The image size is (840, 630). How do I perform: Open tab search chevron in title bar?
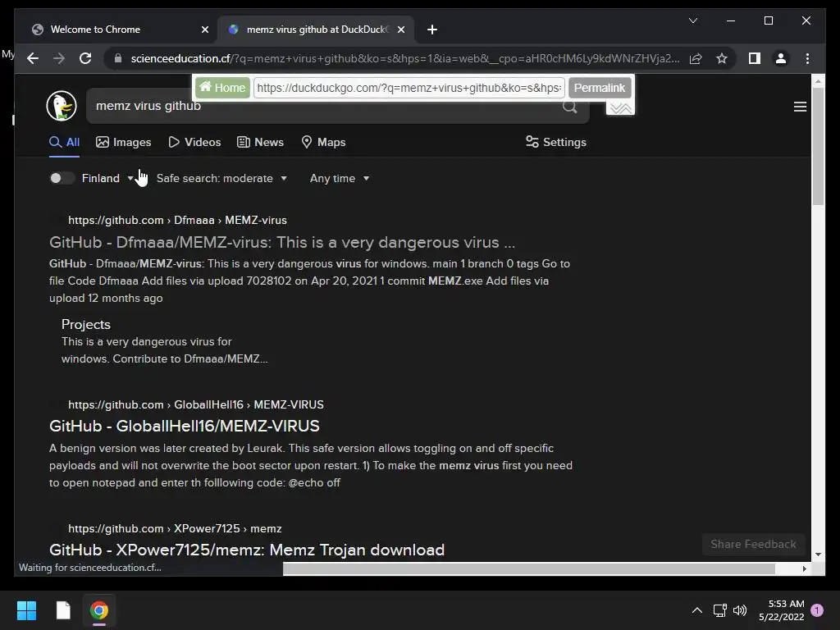(692, 21)
